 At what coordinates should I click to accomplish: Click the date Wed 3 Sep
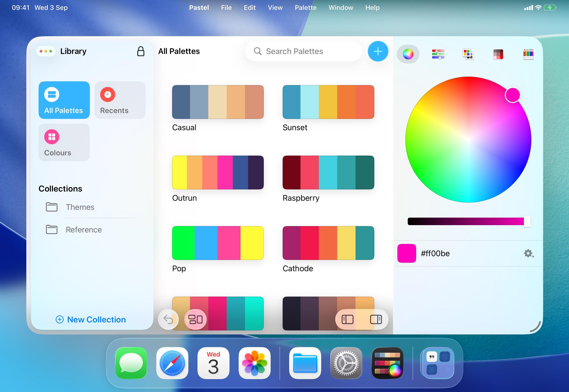[x=51, y=8]
